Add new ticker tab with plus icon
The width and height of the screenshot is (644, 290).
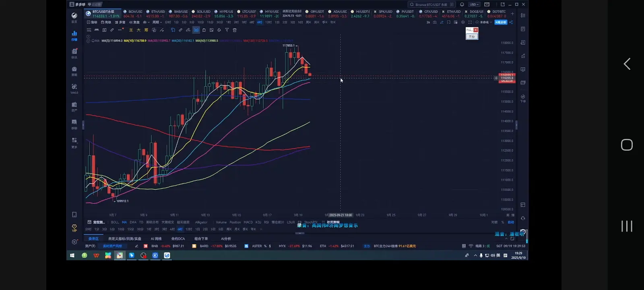click(512, 14)
